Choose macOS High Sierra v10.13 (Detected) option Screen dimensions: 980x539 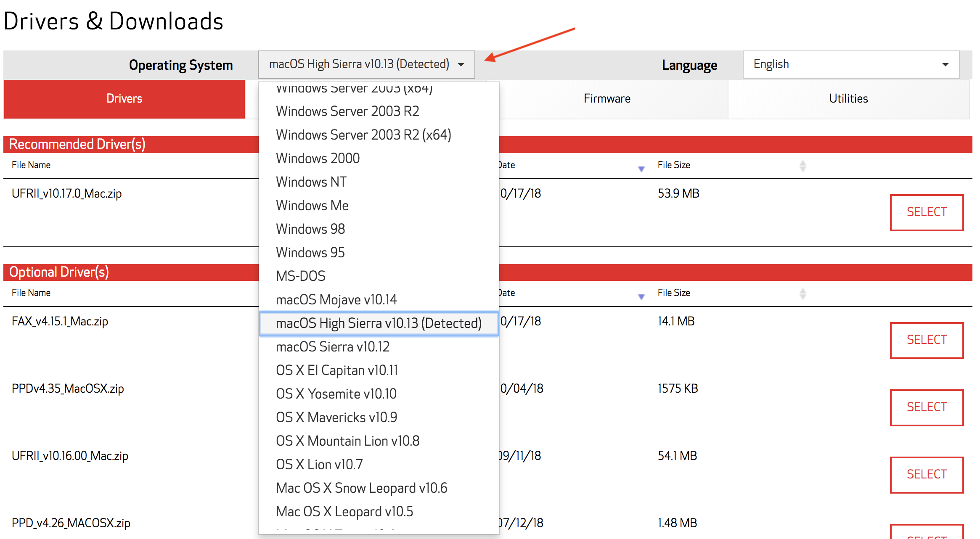pos(379,323)
